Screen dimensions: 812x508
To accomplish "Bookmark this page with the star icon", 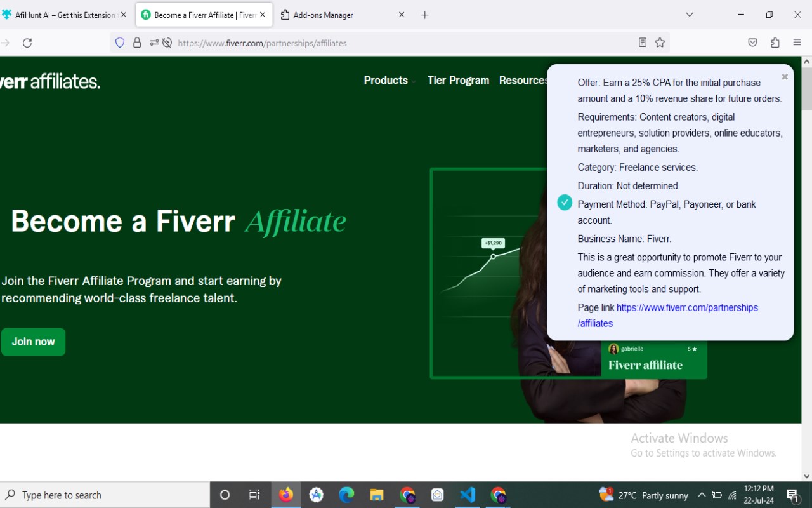I will [x=660, y=43].
